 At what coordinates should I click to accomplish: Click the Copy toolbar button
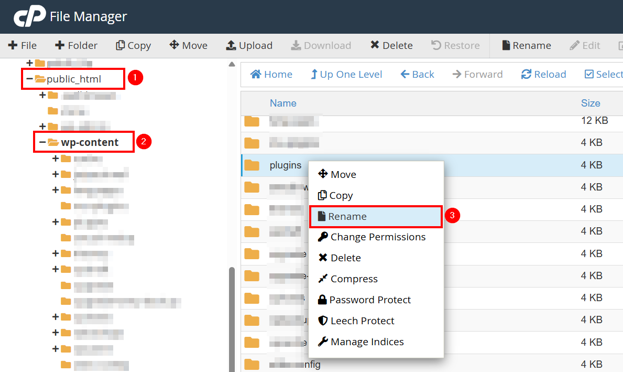pos(133,45)
